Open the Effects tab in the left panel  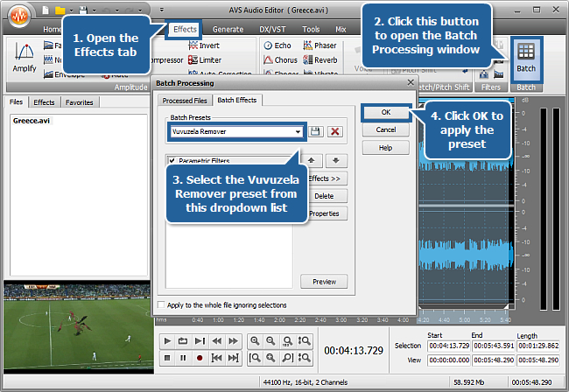pyautogui.click(x=44, y=102)
